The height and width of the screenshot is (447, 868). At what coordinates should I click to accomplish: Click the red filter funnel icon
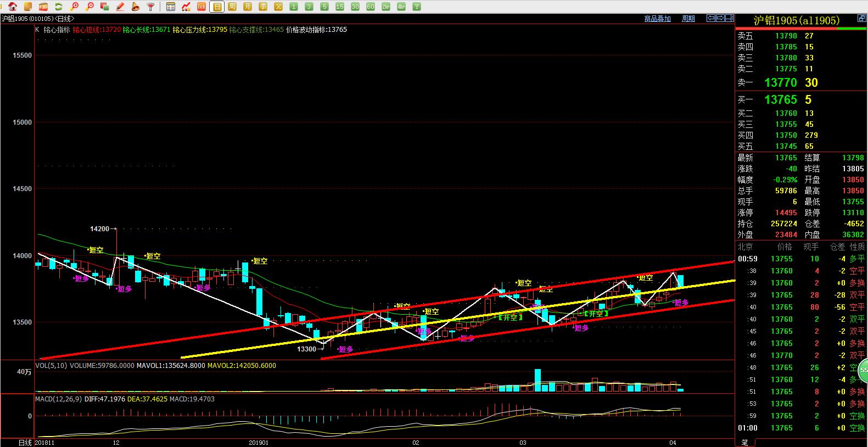click(x=150, y=7)
